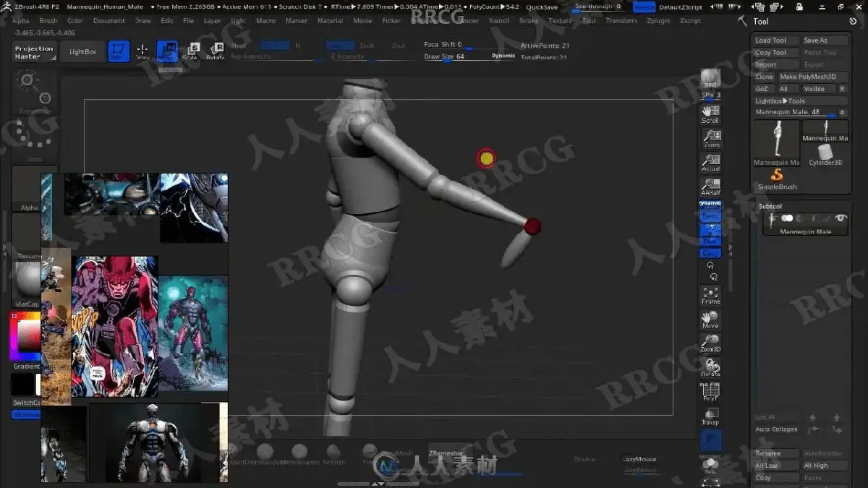Click the Actual size icon
The image size is (868, 488).
click(x=711, y=162)
